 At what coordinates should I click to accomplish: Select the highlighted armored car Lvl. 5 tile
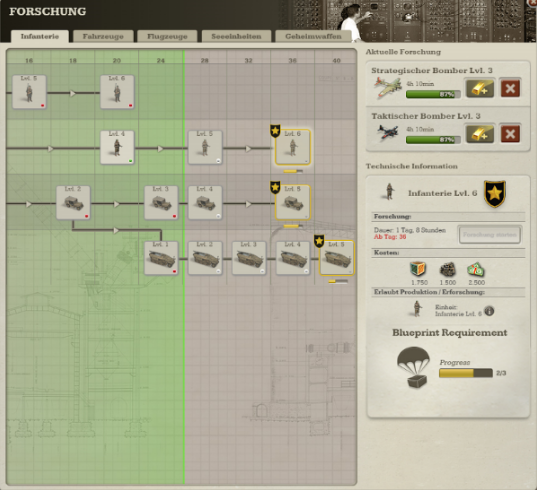(x=293, y=202)
